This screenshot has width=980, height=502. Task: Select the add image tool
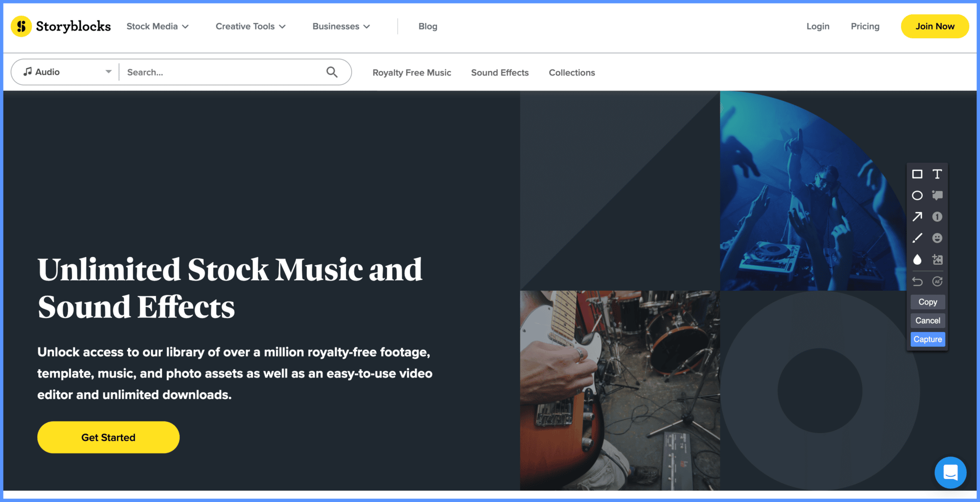pos(937,259)
